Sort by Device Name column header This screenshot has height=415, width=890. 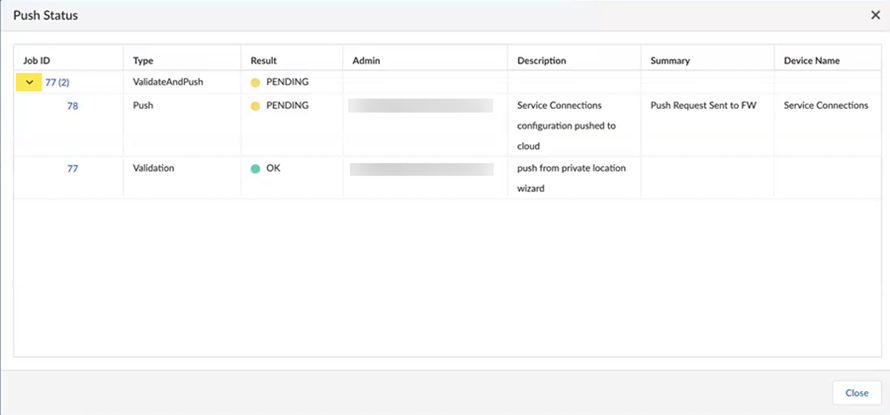pos(811,60)
